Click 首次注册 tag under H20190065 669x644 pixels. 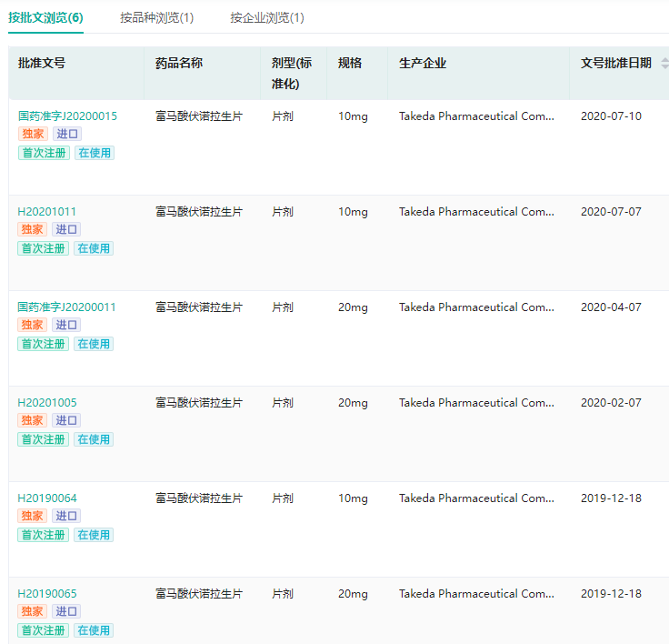(x=43, y=630)
